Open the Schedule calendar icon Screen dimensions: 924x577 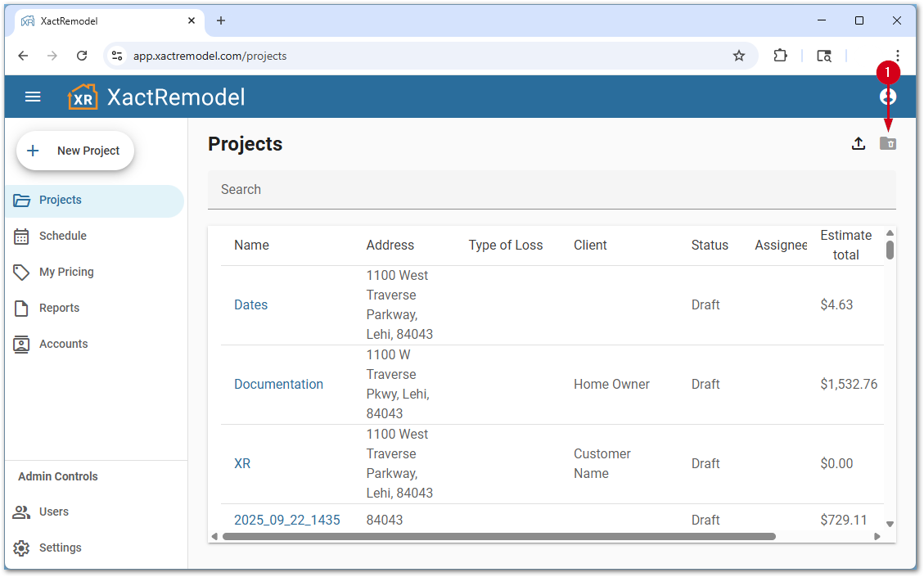pos(21,236)
